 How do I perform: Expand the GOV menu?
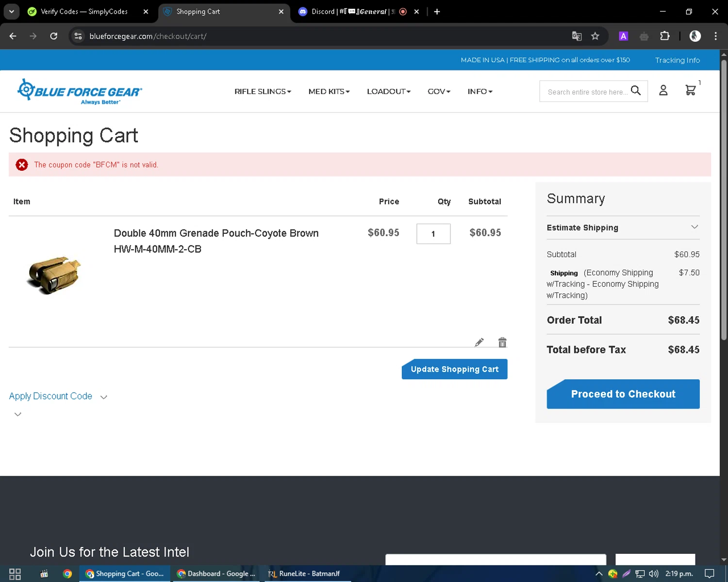pos(439,91)
